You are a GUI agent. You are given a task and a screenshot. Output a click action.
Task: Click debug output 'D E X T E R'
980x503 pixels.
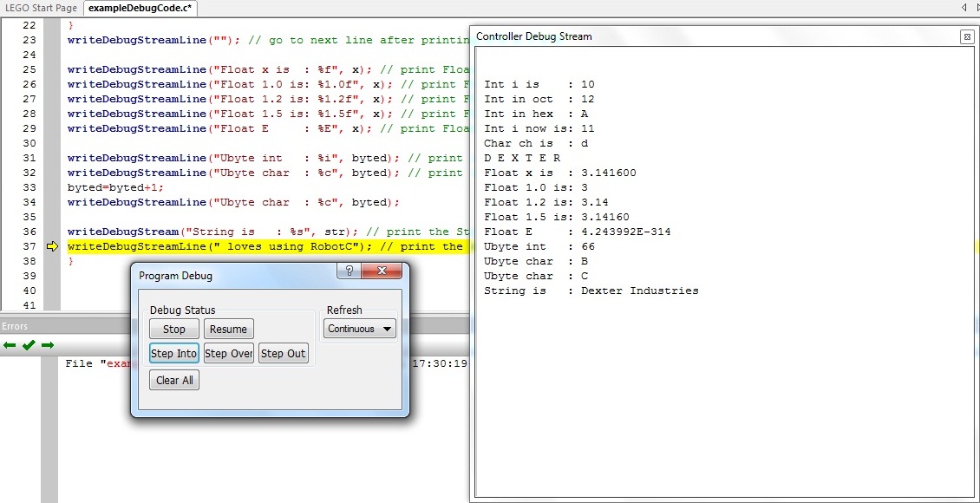522,158
